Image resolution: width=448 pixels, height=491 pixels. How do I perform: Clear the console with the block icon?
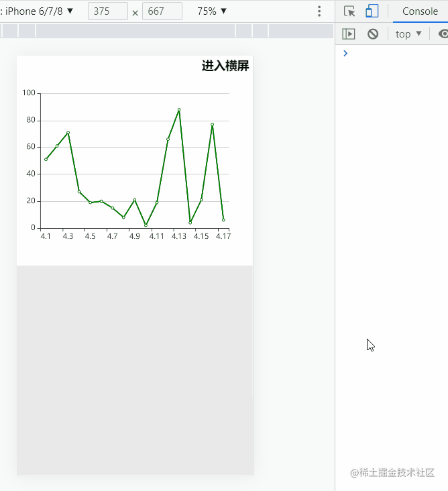373,34
